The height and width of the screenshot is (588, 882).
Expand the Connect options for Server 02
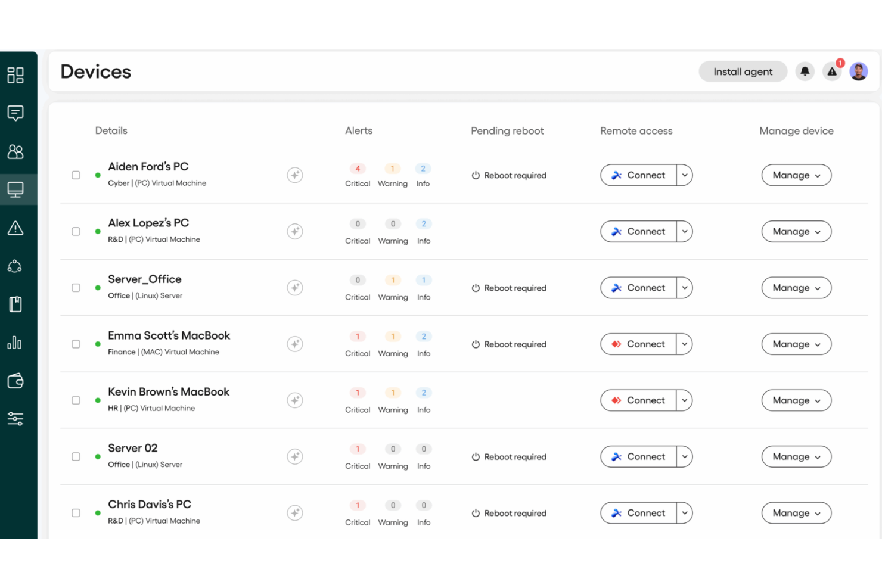684,456
